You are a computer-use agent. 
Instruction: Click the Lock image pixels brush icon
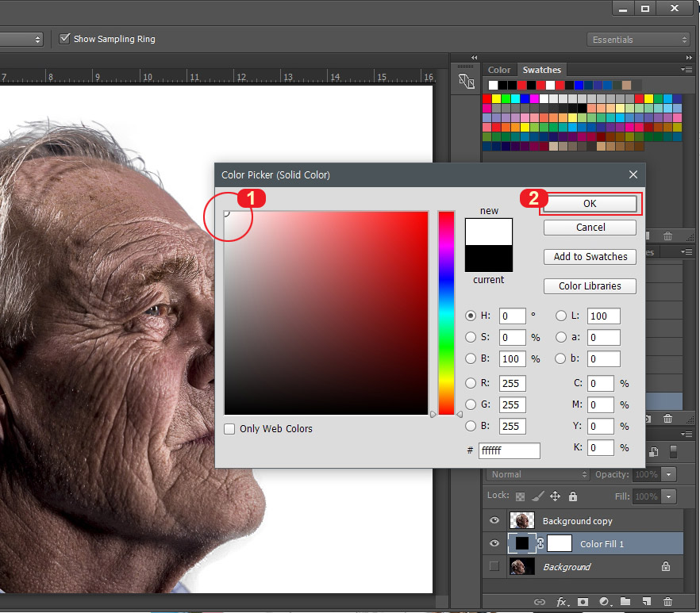coord(538,496)
